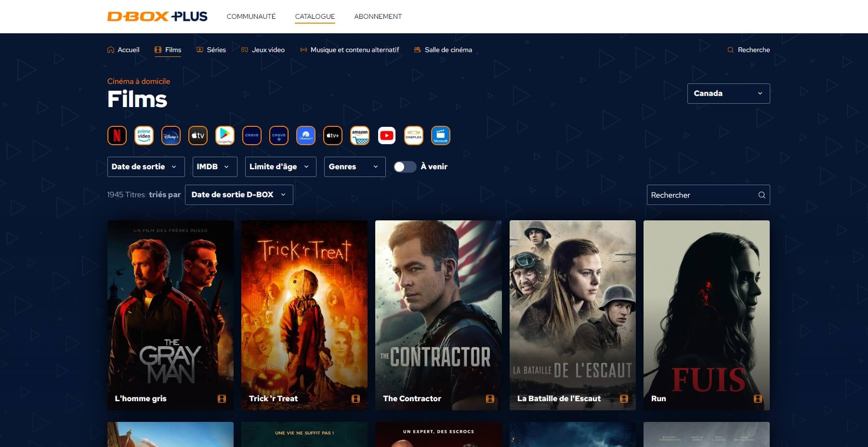Select the Apple TV+ provider icon
Viewport: 868px width, 447px height.
(x=333, y=135)
